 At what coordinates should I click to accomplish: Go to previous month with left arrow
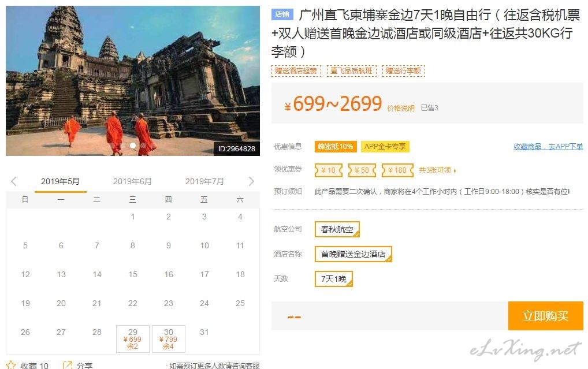14,181
